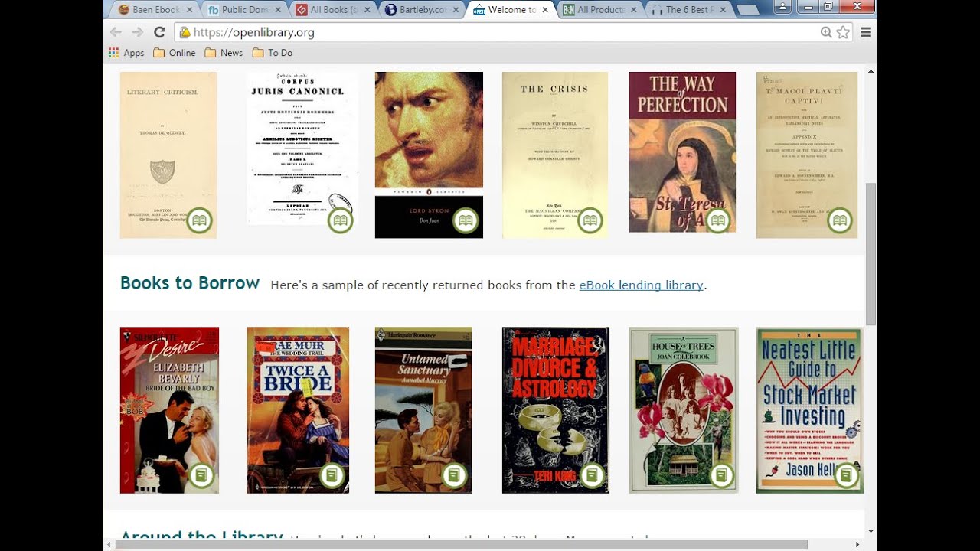Open read icon on The Way of Perfection
Image resolution: width=980 pixels, height=551 pixels.
[717, 220]
